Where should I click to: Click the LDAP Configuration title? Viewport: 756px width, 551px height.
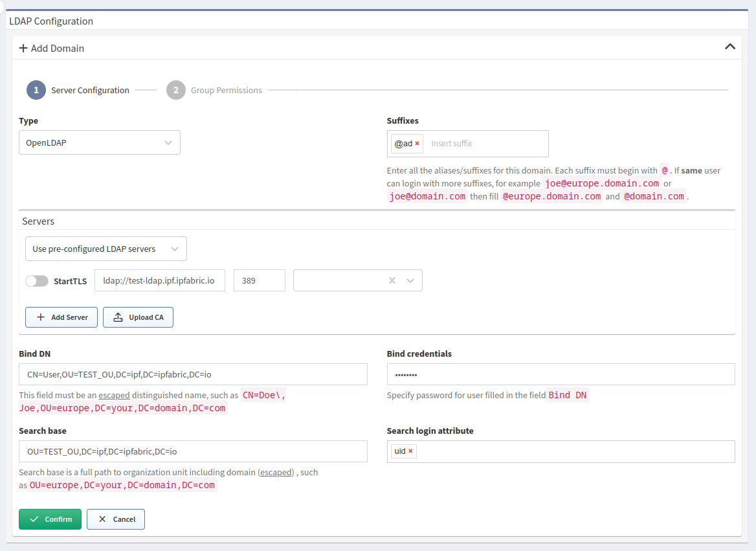click(51, 21)
